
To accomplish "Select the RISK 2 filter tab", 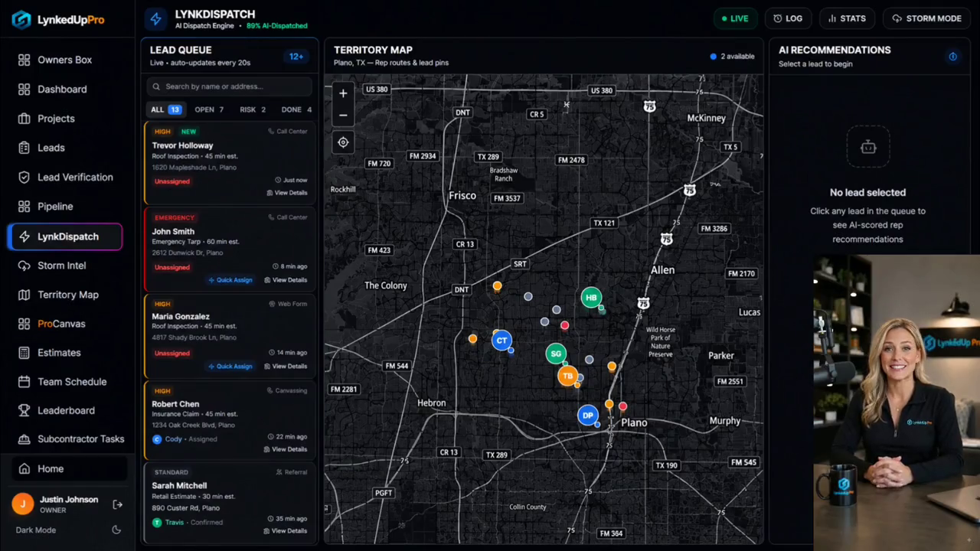I will [x=253, y=109].
